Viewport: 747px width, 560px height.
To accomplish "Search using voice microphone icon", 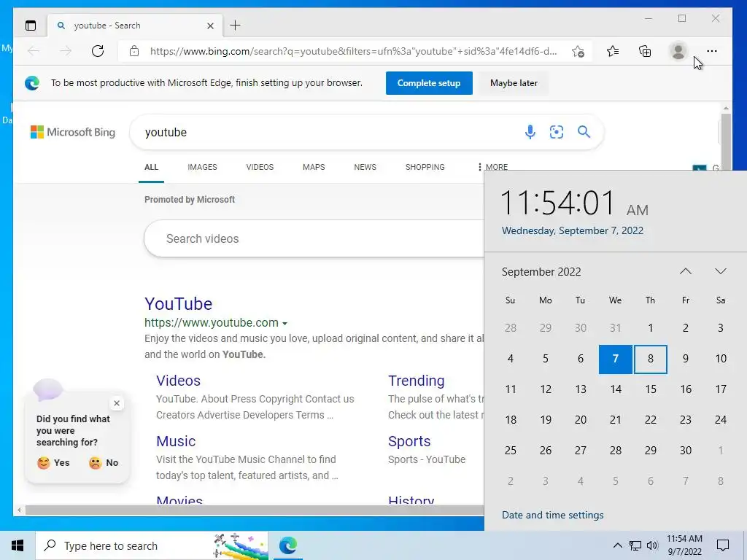I will coord(530,132).
